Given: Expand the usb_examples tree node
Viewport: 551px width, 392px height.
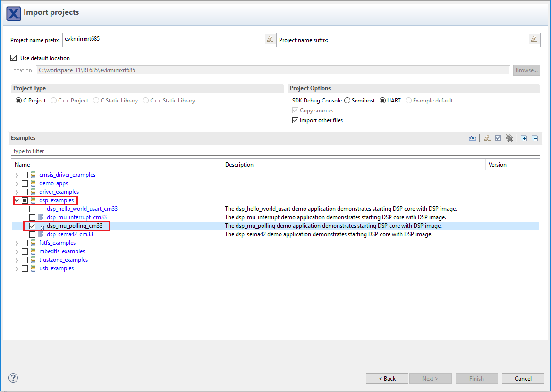Looking at the screenshot, I should [17, 268].
